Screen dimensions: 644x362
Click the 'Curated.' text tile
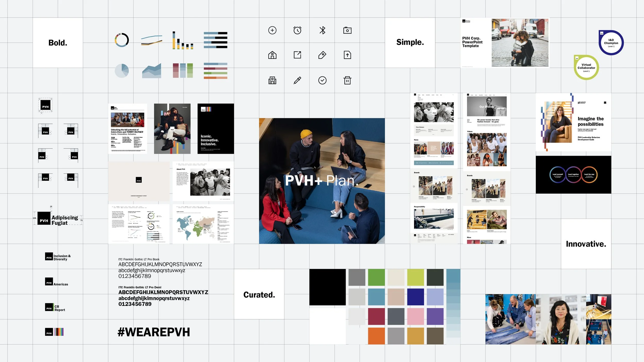pyautogui.click(x=259, y=294)
